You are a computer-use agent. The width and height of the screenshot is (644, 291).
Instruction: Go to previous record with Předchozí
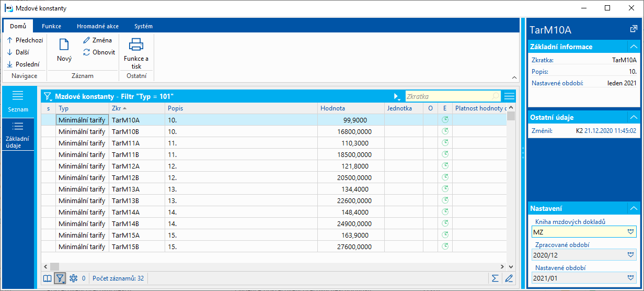pos(25,40)
